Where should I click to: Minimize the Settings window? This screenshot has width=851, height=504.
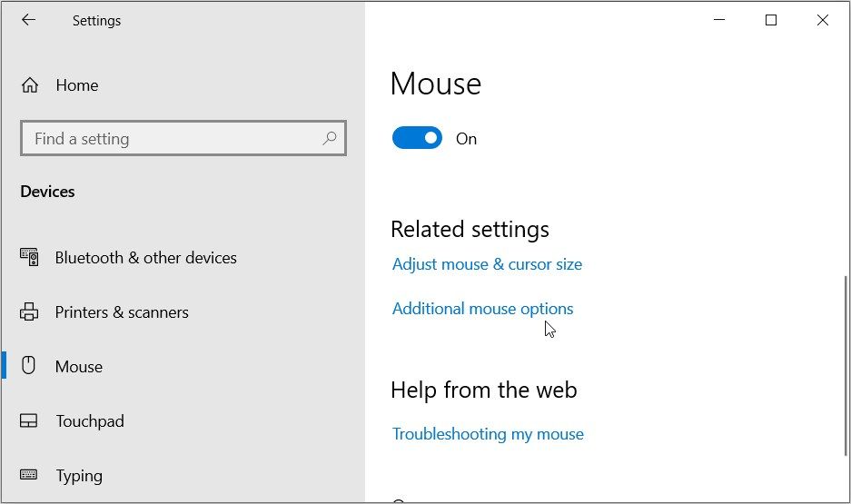pyautogui.click(x=719, y=20)
